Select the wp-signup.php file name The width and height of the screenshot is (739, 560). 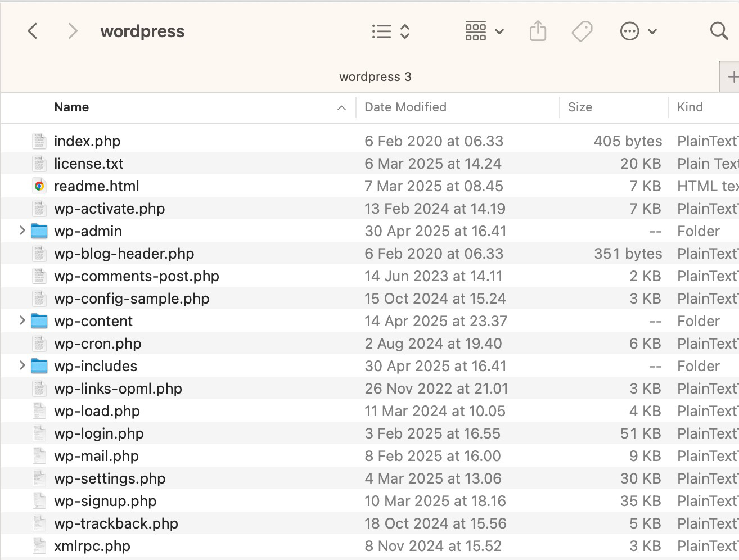[x=105, y=501]
